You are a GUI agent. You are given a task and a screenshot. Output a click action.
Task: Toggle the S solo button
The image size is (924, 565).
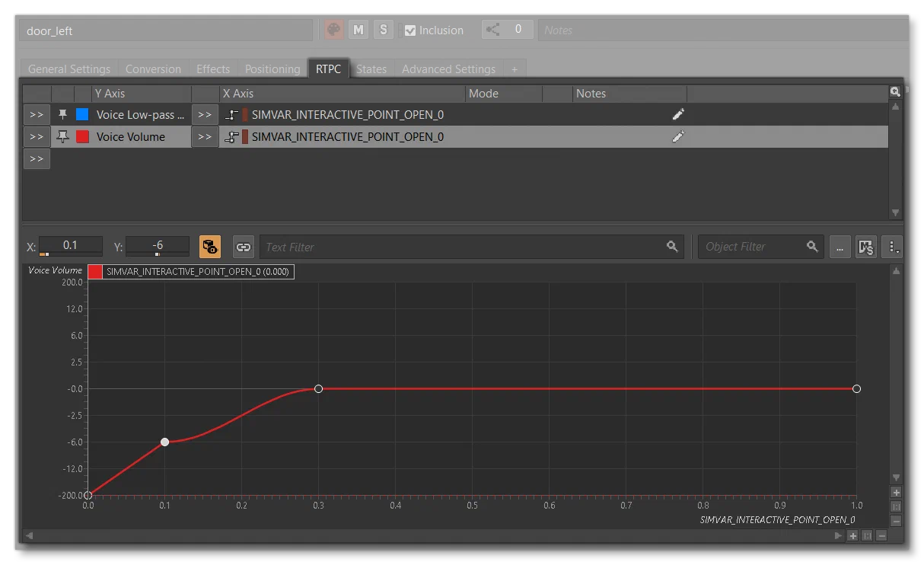[x=384, y=30]
